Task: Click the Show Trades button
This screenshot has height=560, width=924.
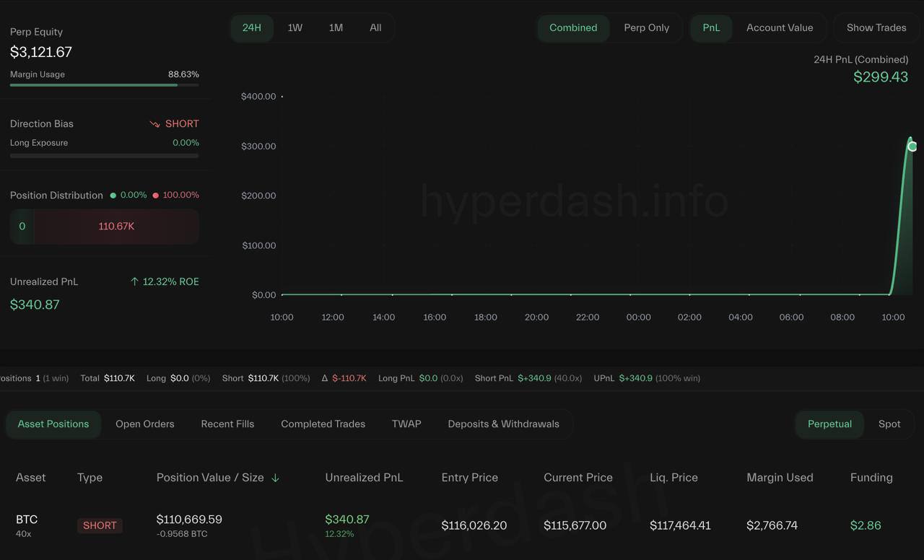Action: point(876,27)
